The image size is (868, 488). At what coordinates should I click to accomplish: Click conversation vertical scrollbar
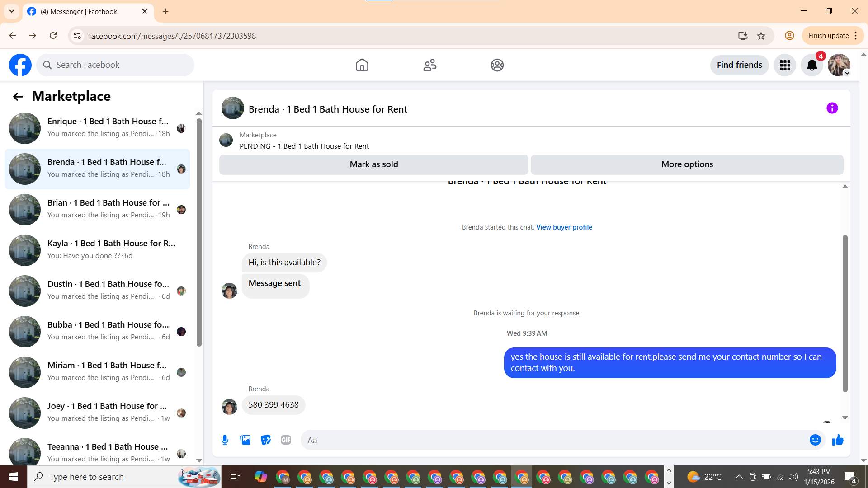click(844, 313)
